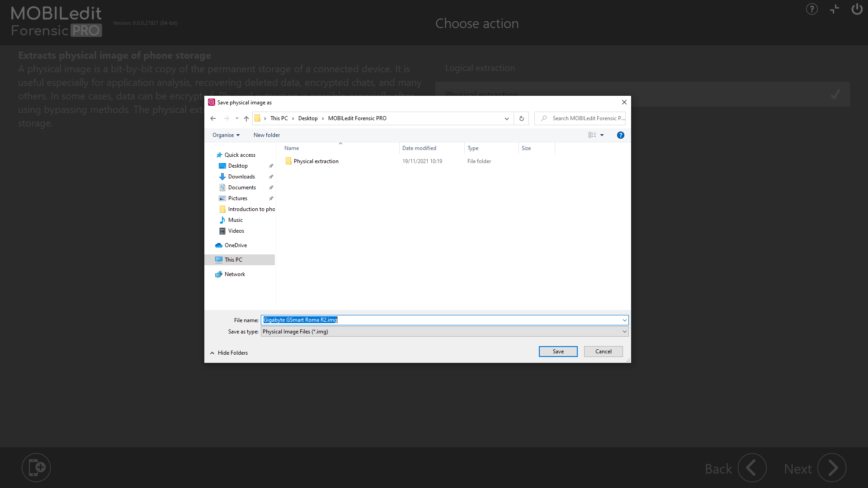
Task: Expand the address bar previous locations dropdown
Action: pos(507,118)
